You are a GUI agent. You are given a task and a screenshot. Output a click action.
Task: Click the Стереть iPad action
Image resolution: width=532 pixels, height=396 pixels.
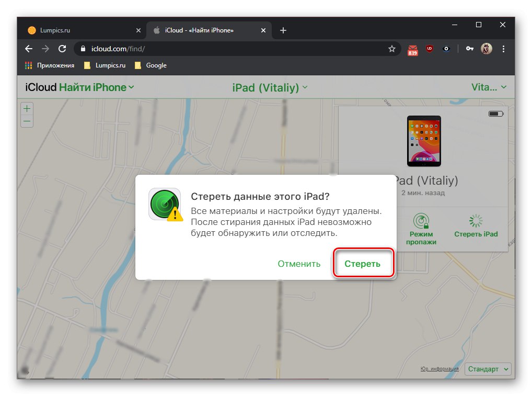[476, 226]
